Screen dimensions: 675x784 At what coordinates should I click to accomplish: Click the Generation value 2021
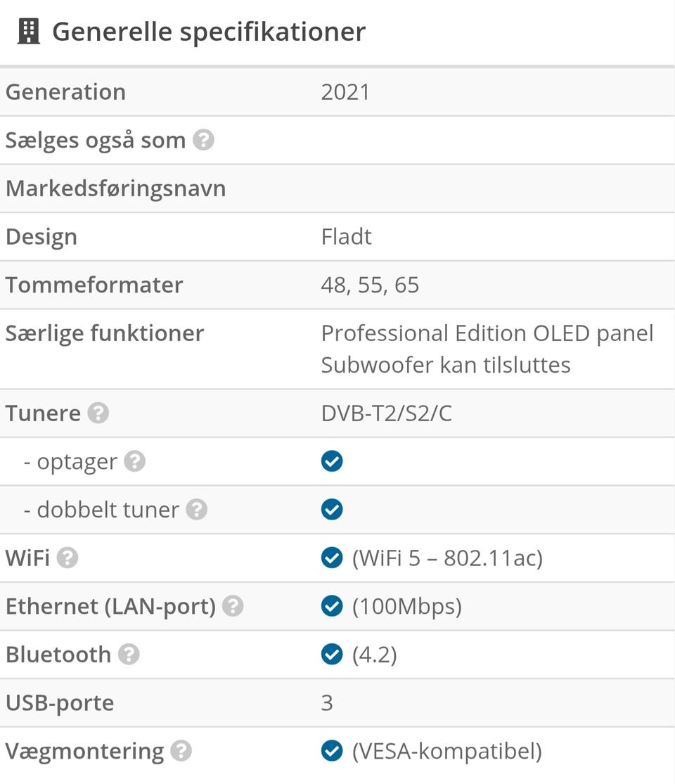tap(345, 92)
